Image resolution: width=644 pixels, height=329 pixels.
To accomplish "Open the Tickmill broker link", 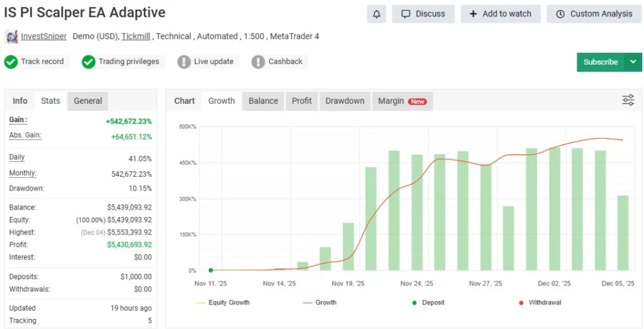I will (x=136, y=36).
